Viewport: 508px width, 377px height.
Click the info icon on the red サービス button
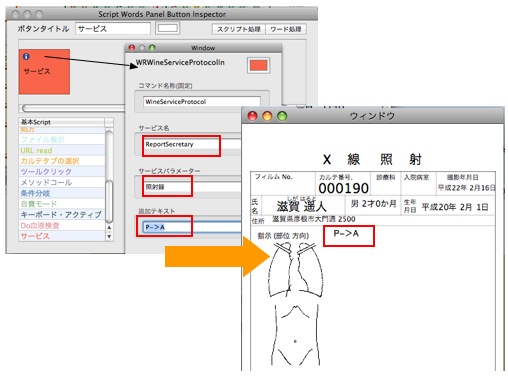[26, 57]
